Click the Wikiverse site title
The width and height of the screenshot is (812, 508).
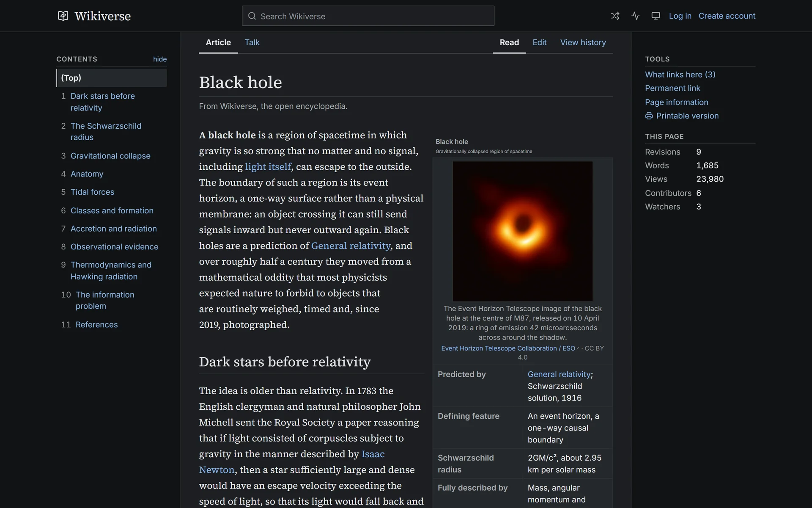[x=103, y=16]
